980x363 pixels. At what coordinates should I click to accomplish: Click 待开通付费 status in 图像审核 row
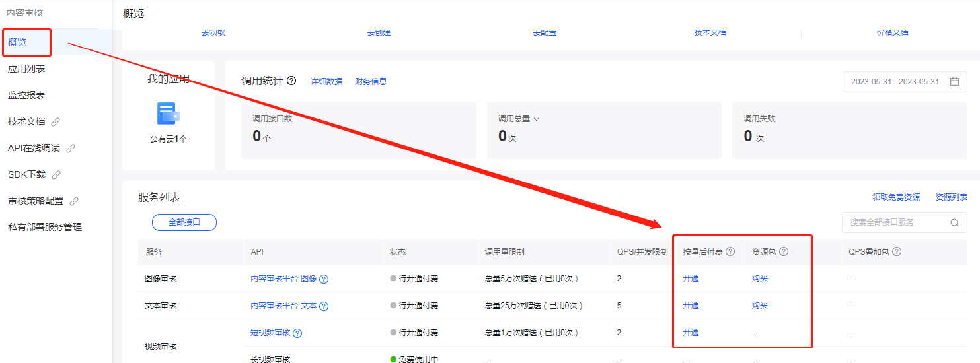(x=414, y=278)
